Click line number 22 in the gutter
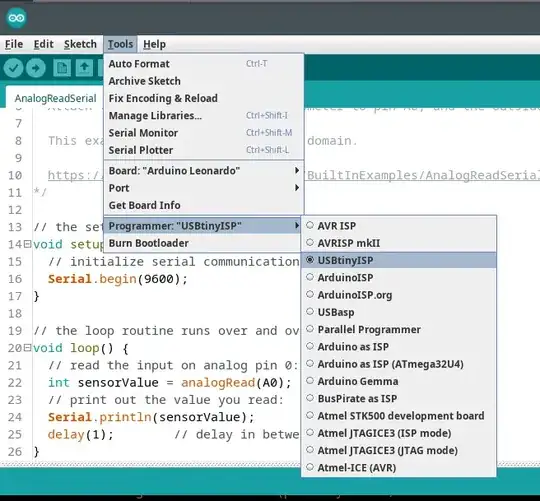The height and width of the screenshot is (501, 540). click(x=15, y=383)
